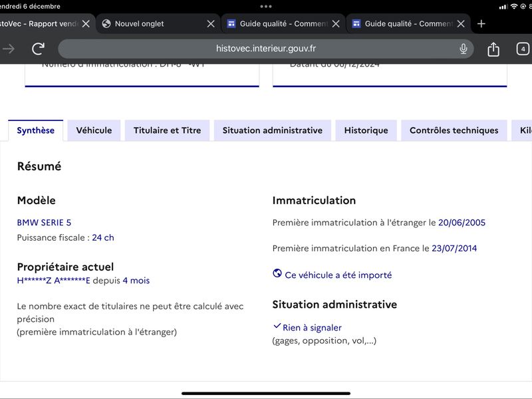This screenshot has width=532, height=399.
Task: Click the checkmark icon next to Rien à signaler
Action: pos(277,326)
